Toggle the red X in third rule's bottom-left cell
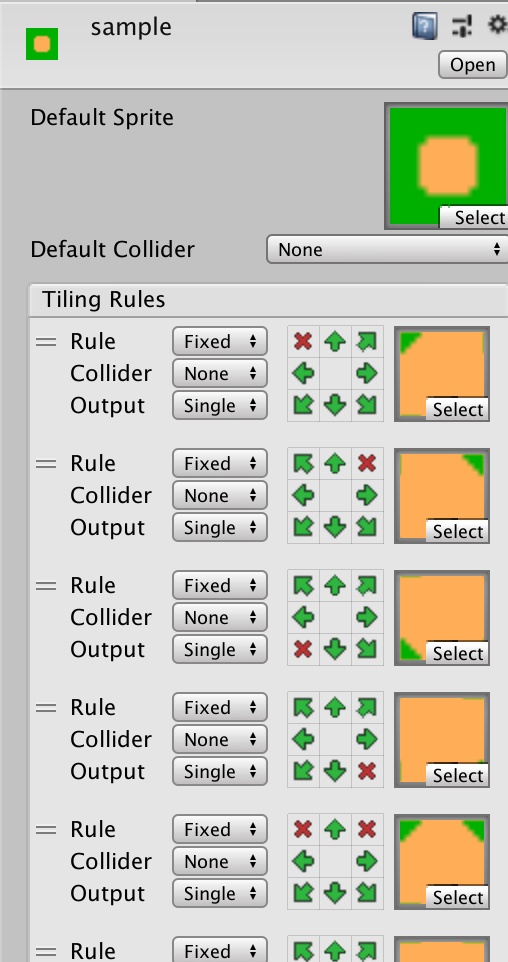 [x=303, y=649]
